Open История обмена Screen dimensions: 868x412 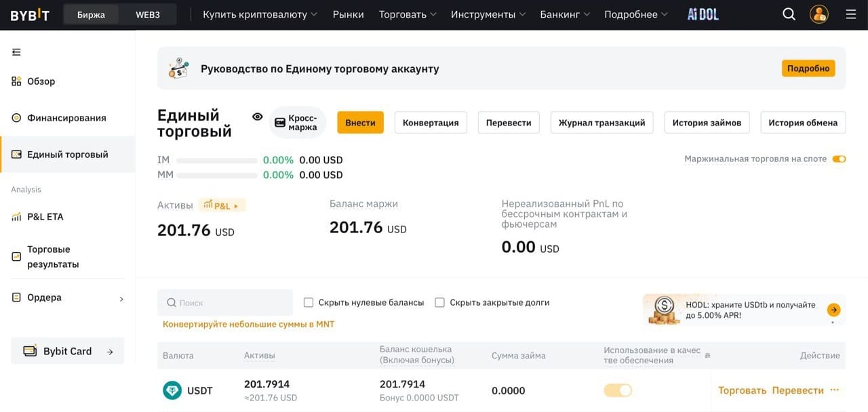(803, 123)
